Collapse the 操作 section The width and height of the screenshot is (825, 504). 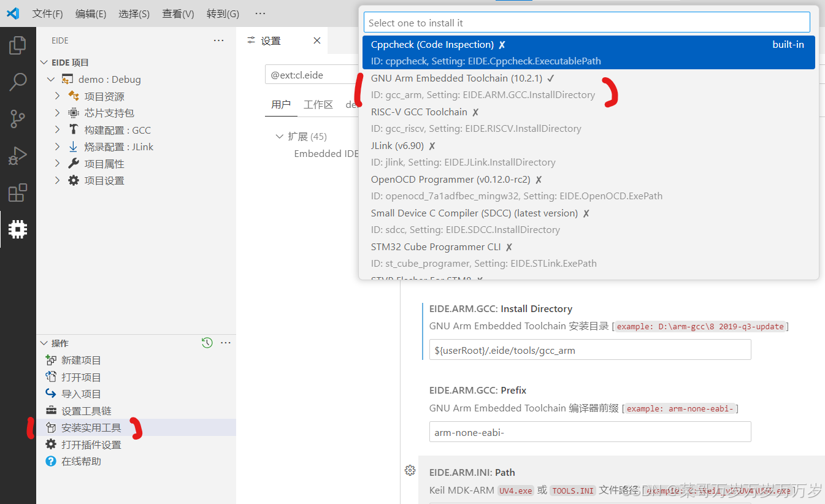click(x=44, y=343)
